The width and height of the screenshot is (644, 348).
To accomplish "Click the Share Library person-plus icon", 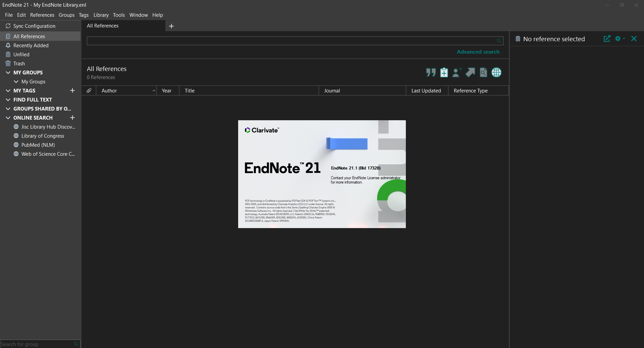I will click(x=457, y=72).
